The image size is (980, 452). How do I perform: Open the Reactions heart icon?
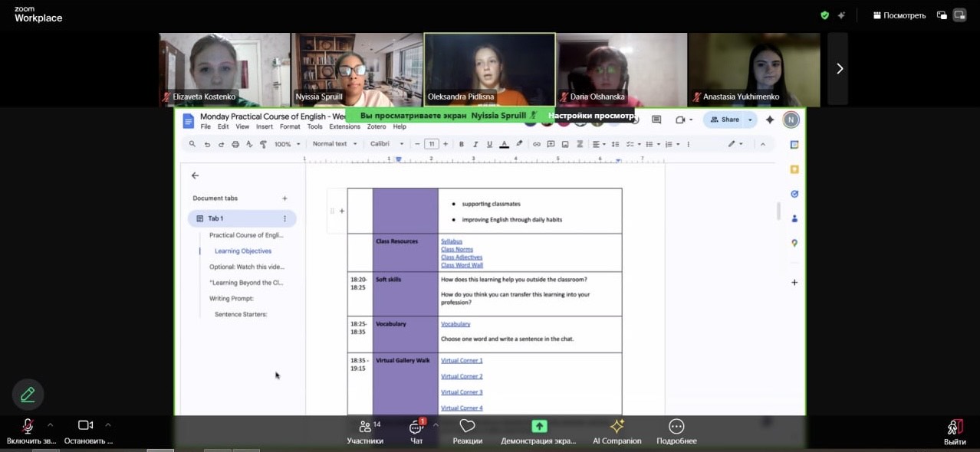coord(467,427)
